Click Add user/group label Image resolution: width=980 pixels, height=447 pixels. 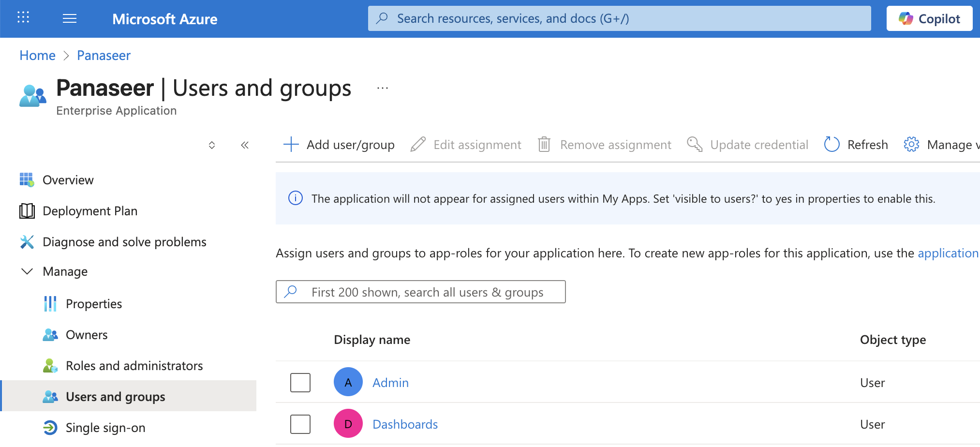[x=351, y=145]
